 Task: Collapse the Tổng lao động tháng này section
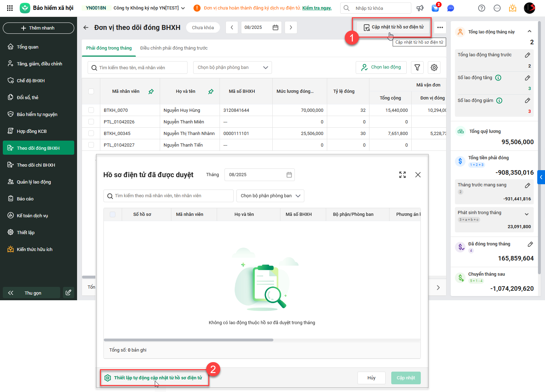coord(530,32)
